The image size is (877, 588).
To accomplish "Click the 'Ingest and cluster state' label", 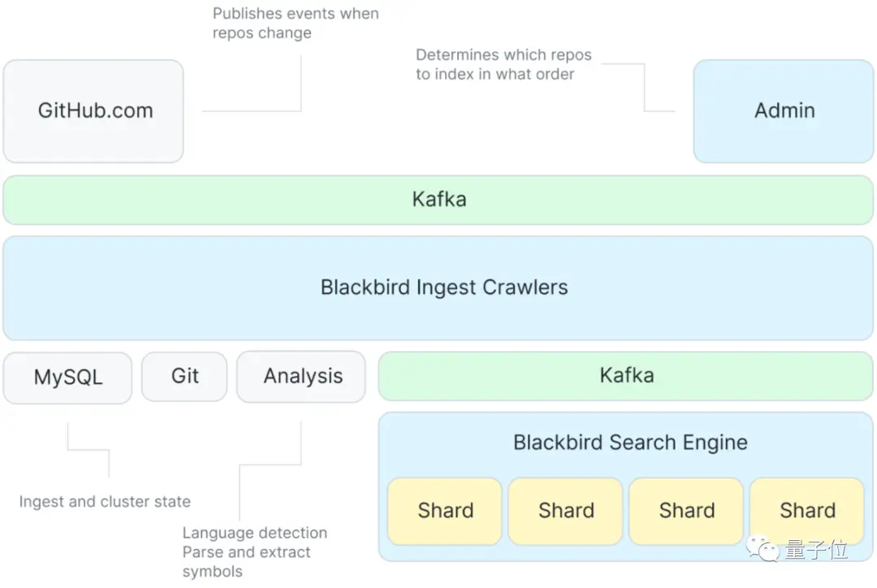I will [105, 501].
